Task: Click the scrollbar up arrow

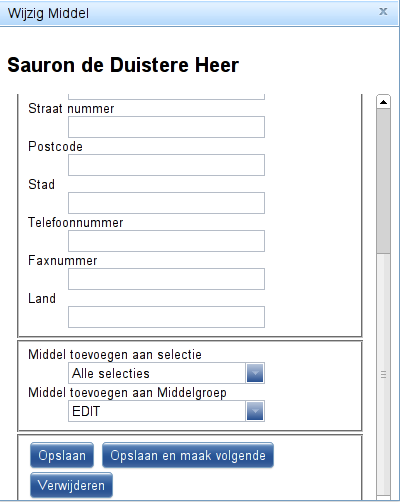Action: click(383, 102)
